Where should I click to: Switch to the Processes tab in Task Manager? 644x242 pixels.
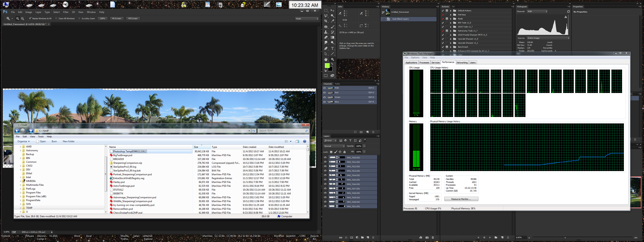424,63
